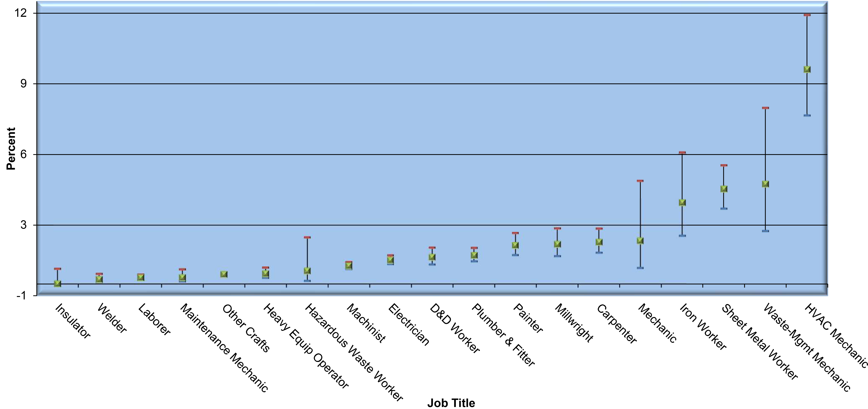
Task: Click Mechanic upper error bar cap
Action: pos(640,181)
